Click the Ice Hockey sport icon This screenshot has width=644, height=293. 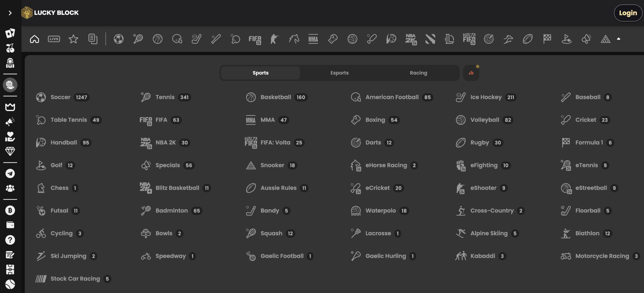(x=460, y=97)
